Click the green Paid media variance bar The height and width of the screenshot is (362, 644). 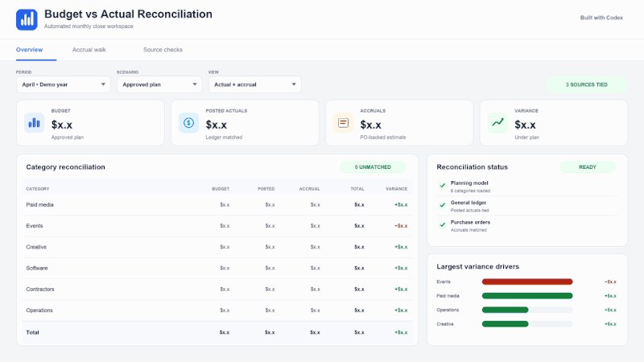click(x=527, y=296)
